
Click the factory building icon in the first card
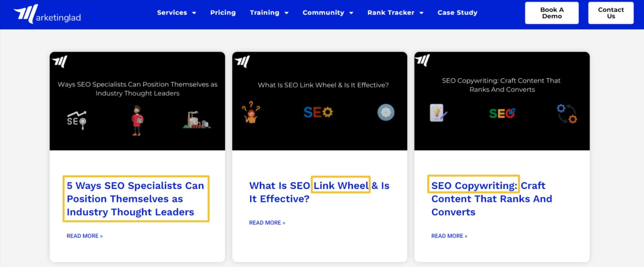click(x=196, y=120)
